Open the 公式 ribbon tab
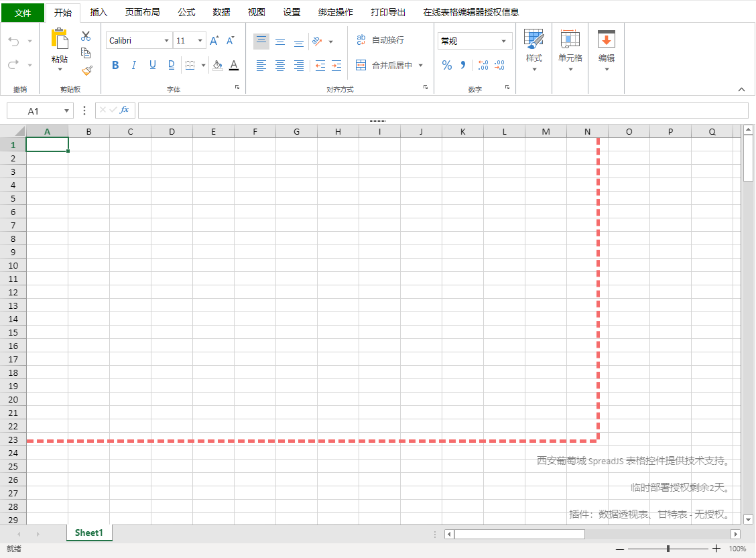The height and width of the screenshot is (558, 756). pyautogui.click(x=186, y=12)
